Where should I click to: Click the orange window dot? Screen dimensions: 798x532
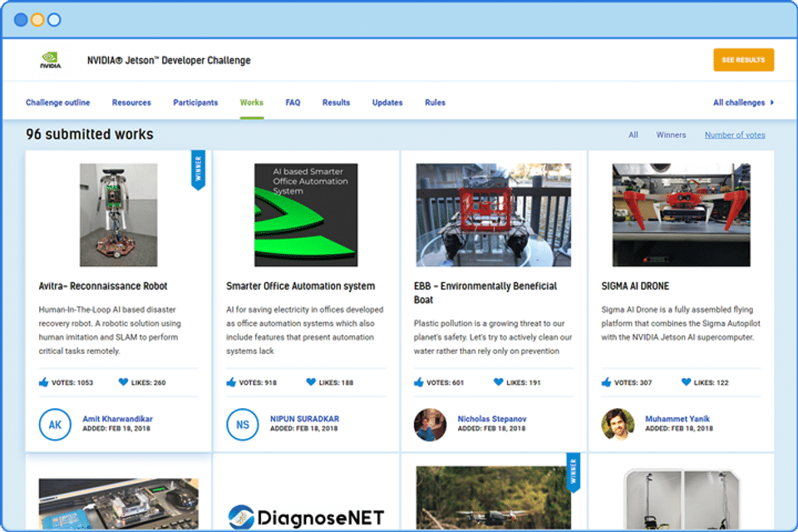pos(37,20)
